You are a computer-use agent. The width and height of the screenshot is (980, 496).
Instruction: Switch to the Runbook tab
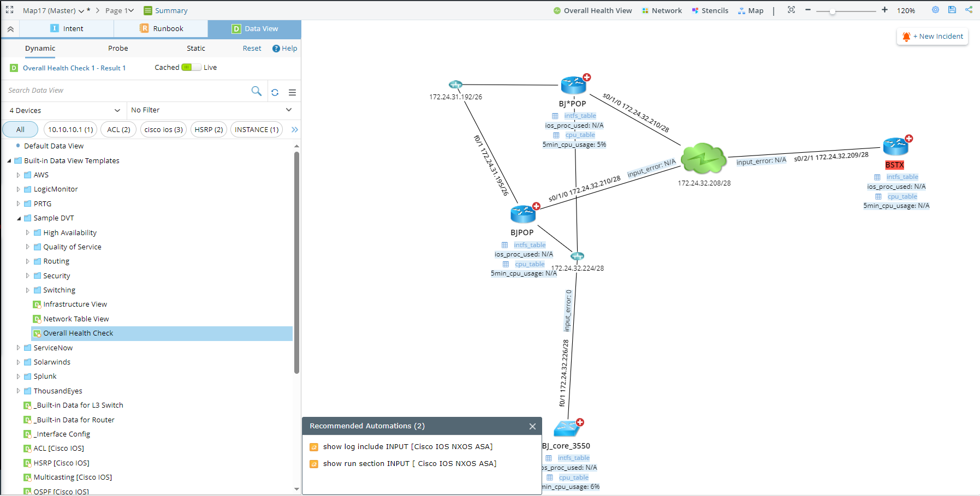coord(161,28)
